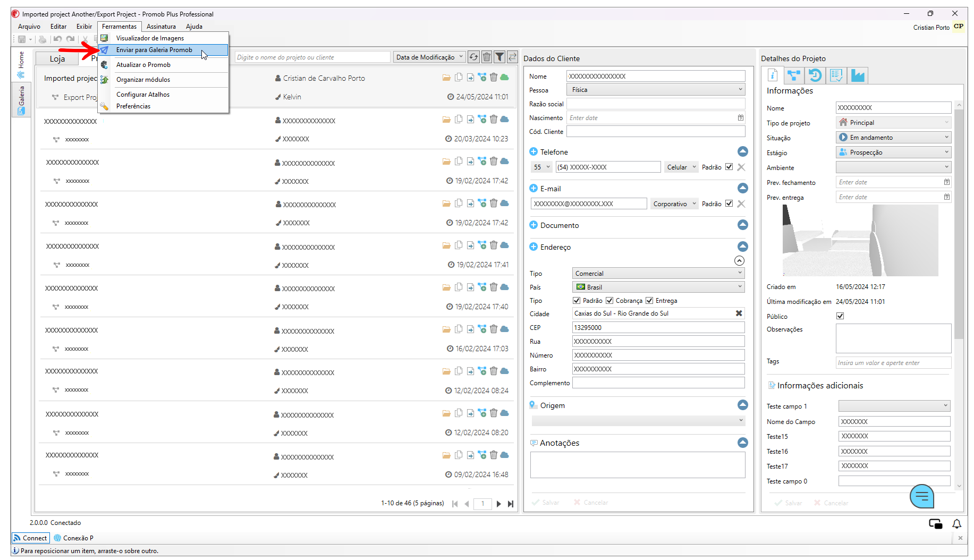The width and height of the screenshot is (974, 560).
Task: Click the Connect button in the status bar
Action: [31, 538]
